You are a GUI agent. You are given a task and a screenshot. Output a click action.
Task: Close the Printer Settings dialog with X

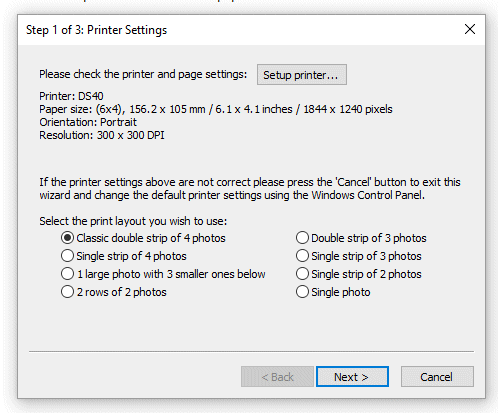pyautogui.click(x=470, y=29)
